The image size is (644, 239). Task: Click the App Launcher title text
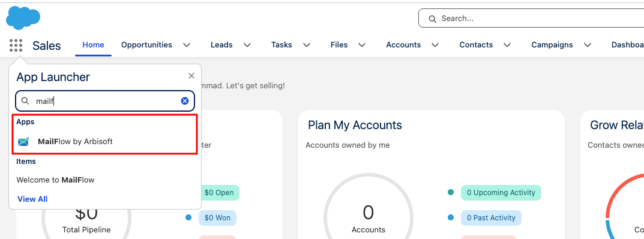tap(53, 77)
